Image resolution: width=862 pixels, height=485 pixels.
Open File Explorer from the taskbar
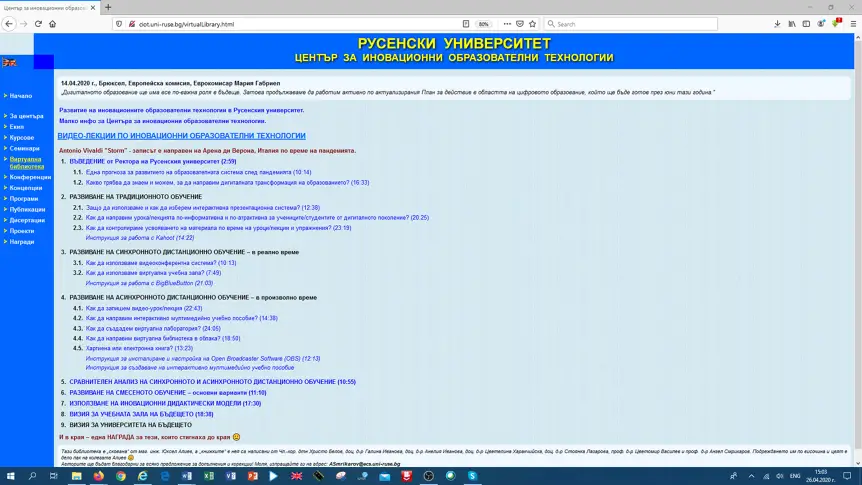76,476
